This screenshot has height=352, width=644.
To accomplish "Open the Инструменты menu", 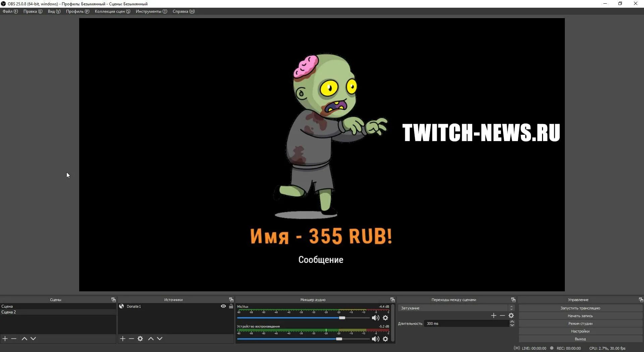I will 152,11.
